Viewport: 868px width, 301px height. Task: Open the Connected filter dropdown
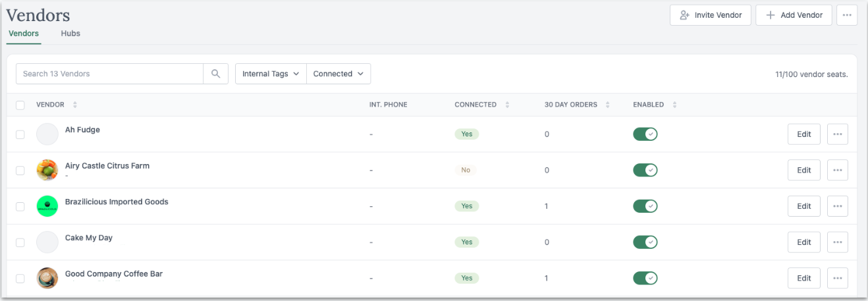[339, 74]
